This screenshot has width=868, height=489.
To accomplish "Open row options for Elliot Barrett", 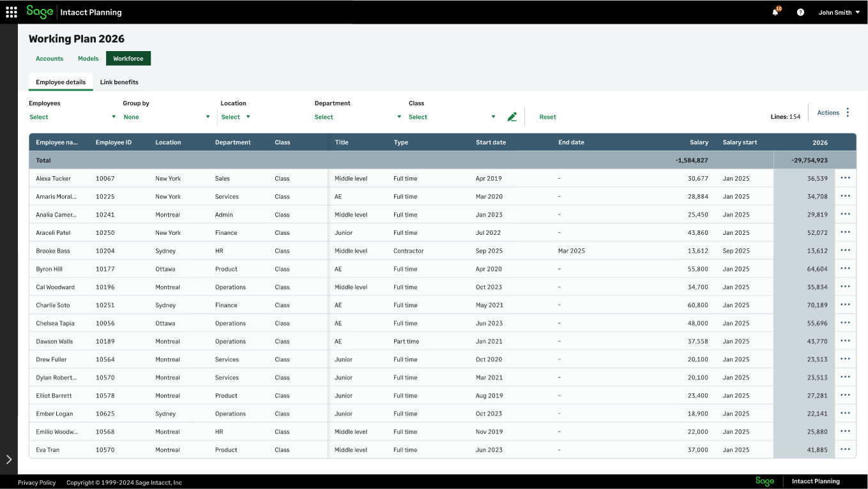I will [x=846, y=395].
